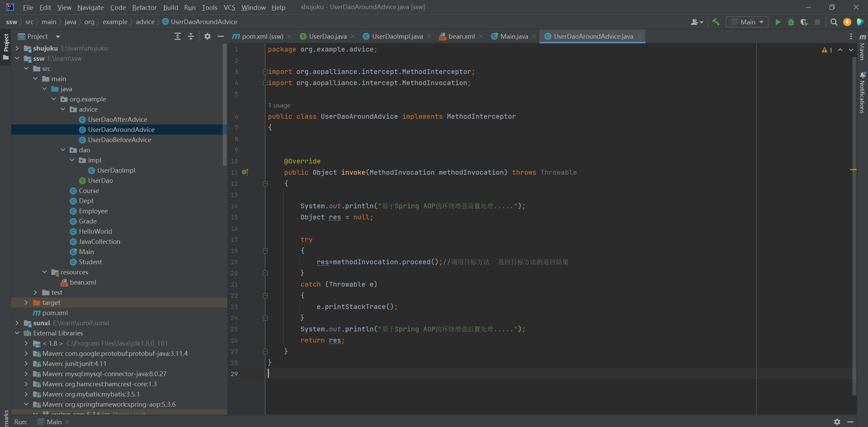Click the Build project hammer icon
868x427 pixels.
point(716,22)
